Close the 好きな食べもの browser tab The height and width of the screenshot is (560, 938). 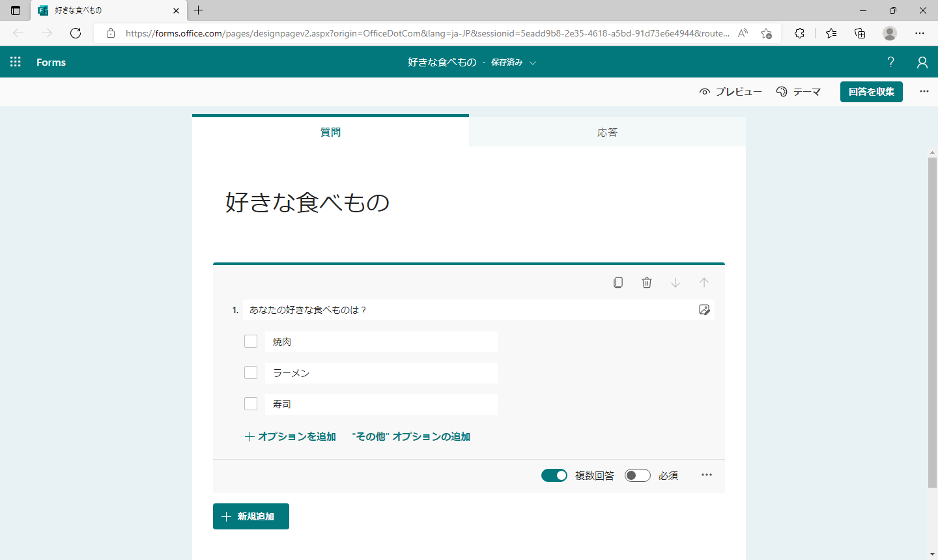176,10
